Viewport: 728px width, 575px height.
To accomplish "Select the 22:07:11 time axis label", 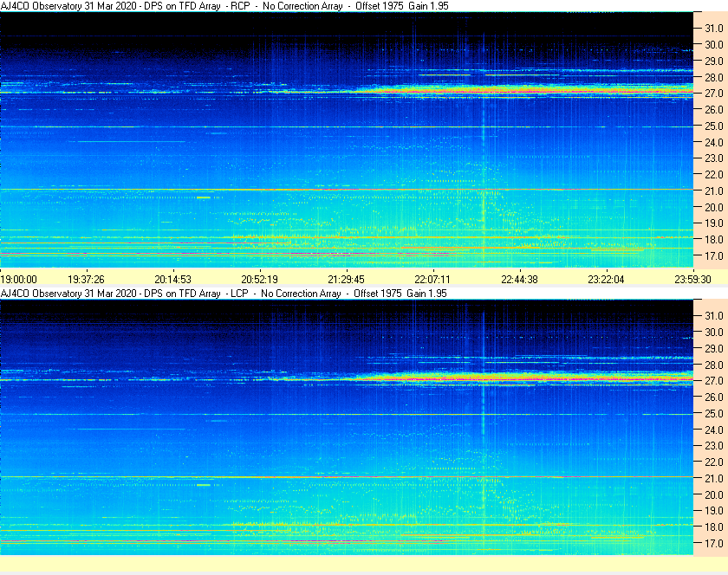I will 432,280.
